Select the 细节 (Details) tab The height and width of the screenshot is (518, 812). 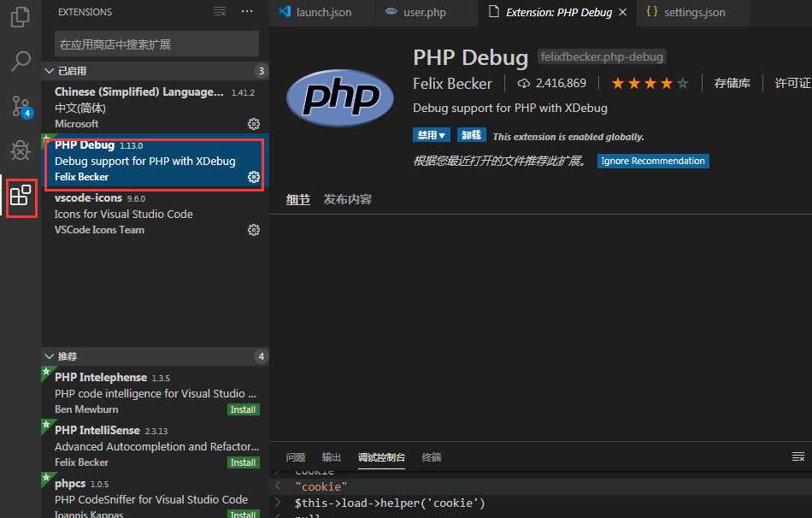297,199
